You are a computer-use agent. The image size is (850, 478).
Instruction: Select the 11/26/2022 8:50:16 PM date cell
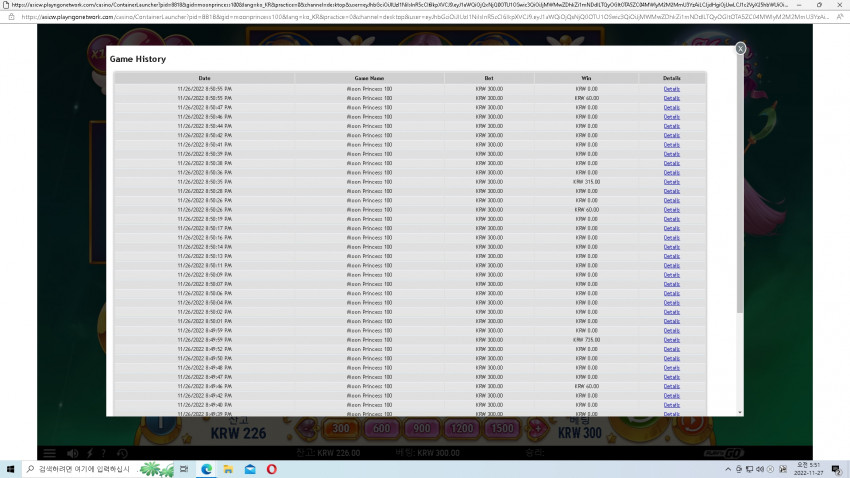pos(204,237)
